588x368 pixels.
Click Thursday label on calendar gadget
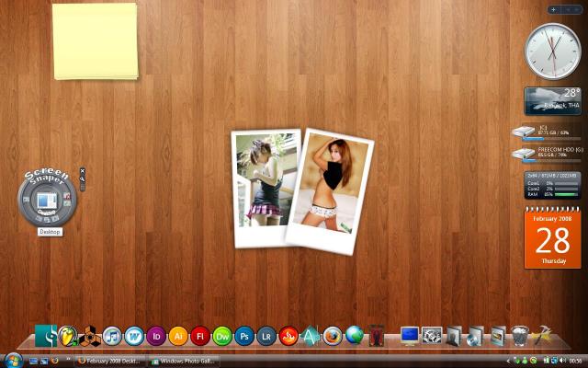coord(553,261)
